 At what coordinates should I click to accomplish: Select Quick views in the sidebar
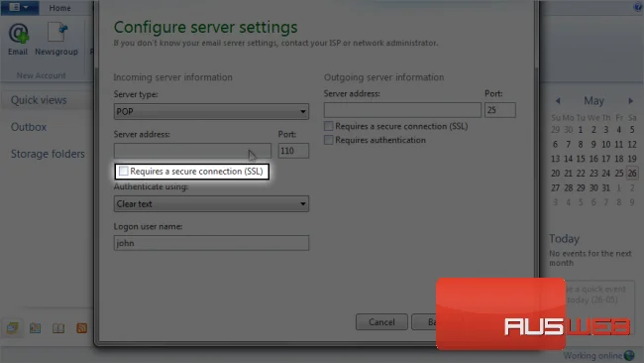click(x=39, y=100)
